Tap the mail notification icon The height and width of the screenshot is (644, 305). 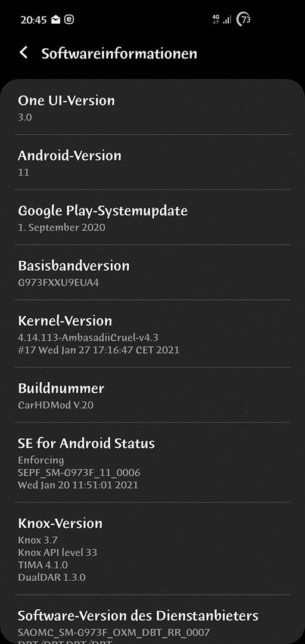(x=56, y=20)
